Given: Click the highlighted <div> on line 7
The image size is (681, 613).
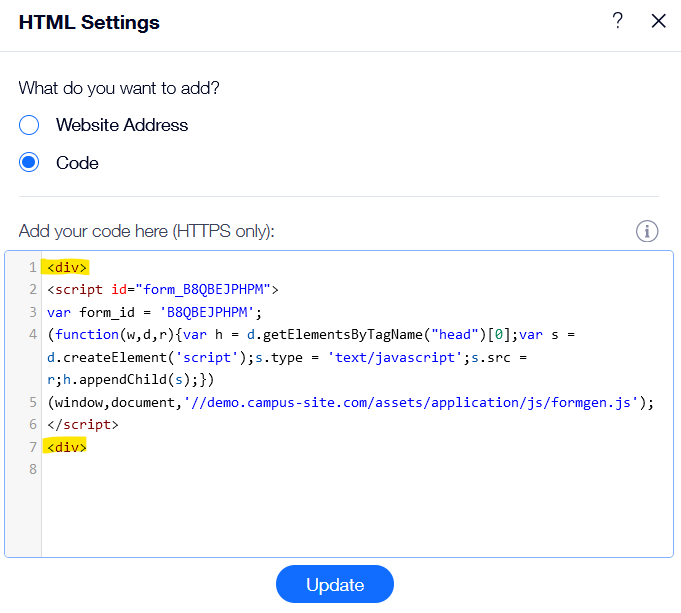Looking at the screenshot, I should [x=67, y=447].
